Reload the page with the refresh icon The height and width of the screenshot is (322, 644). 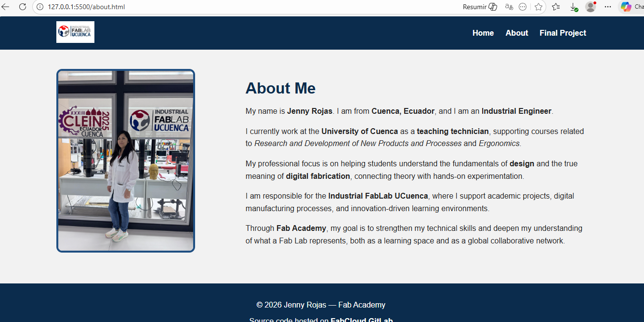coord(22,7)
